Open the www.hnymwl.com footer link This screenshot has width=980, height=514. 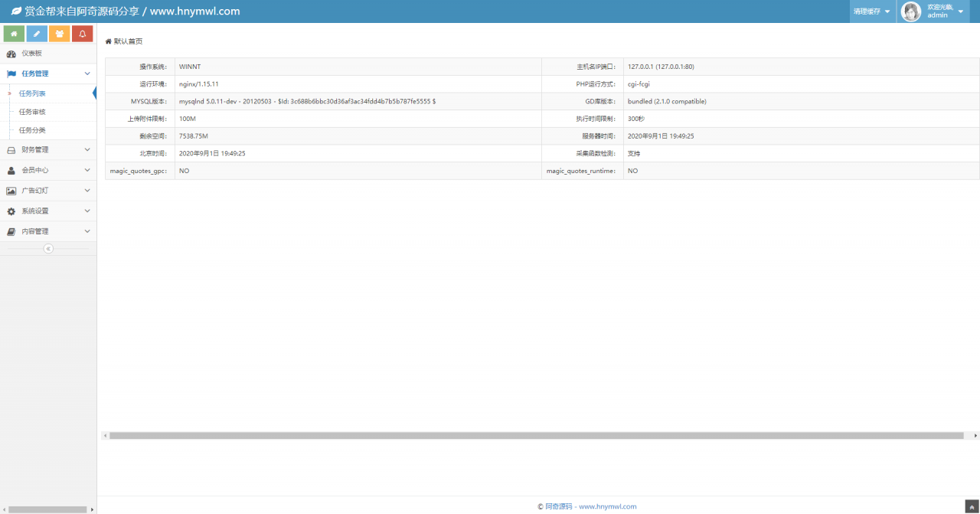(x=607, y=506)
